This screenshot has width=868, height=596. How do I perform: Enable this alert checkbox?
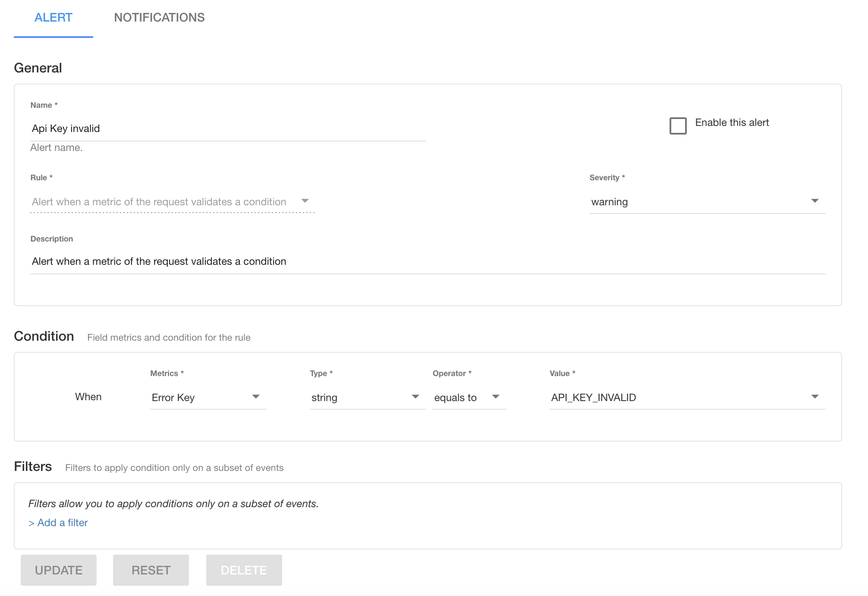(678, 125)
